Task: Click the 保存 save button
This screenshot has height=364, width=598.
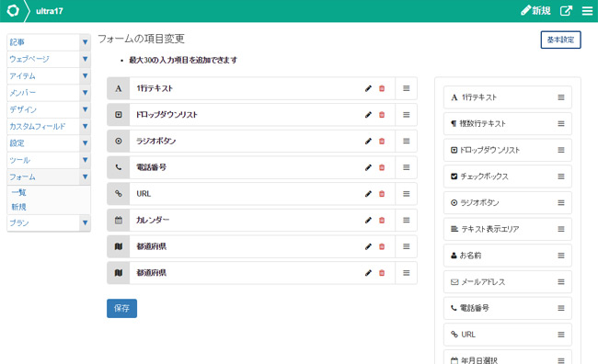Action: tap(121, 308)
